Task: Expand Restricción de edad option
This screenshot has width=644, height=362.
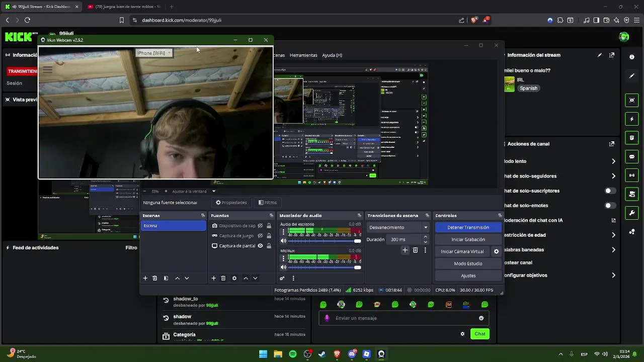Action: (x=613, y=235)
